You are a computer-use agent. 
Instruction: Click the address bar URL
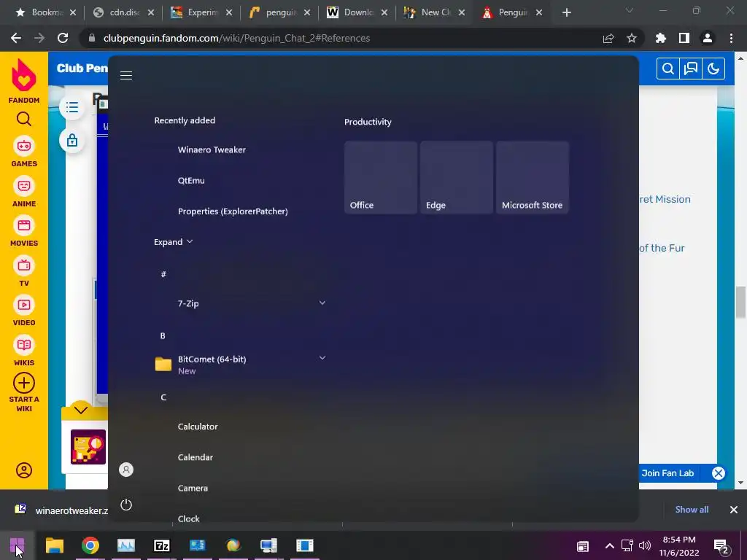point(237,38)
